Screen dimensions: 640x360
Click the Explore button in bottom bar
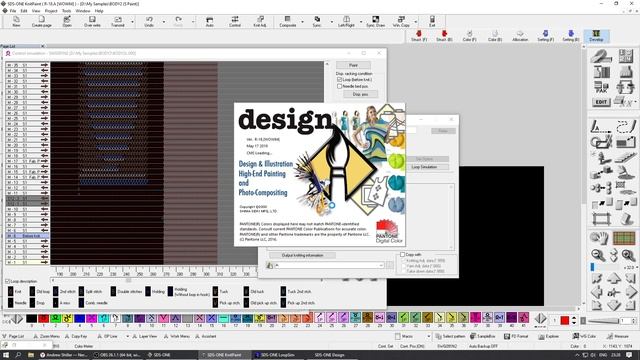(549, 336)
